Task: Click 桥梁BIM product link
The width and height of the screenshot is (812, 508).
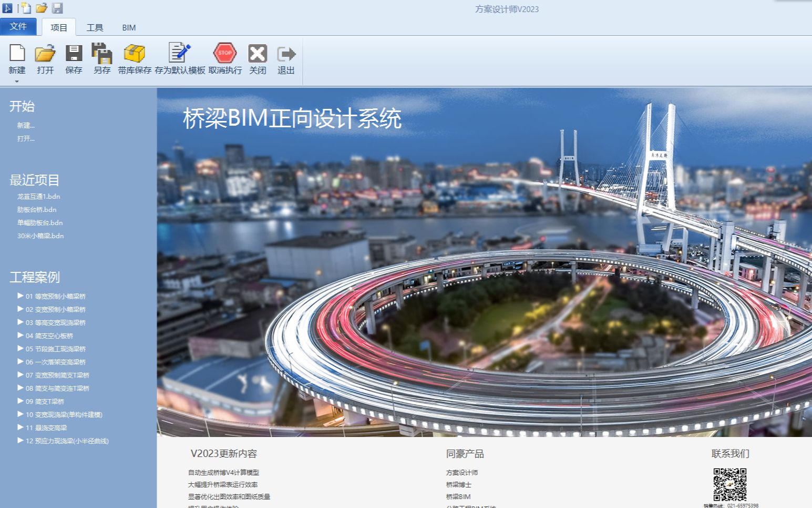Action: coord(458,496)
